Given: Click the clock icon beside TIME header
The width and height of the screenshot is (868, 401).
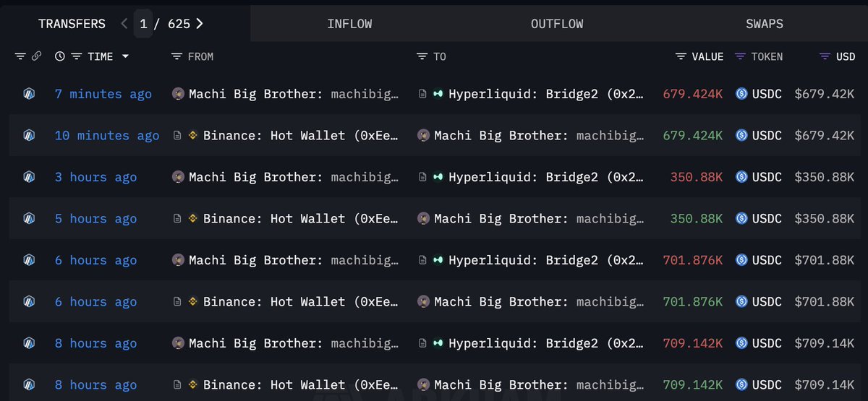Looking at the screenshot, I should 59,56.
